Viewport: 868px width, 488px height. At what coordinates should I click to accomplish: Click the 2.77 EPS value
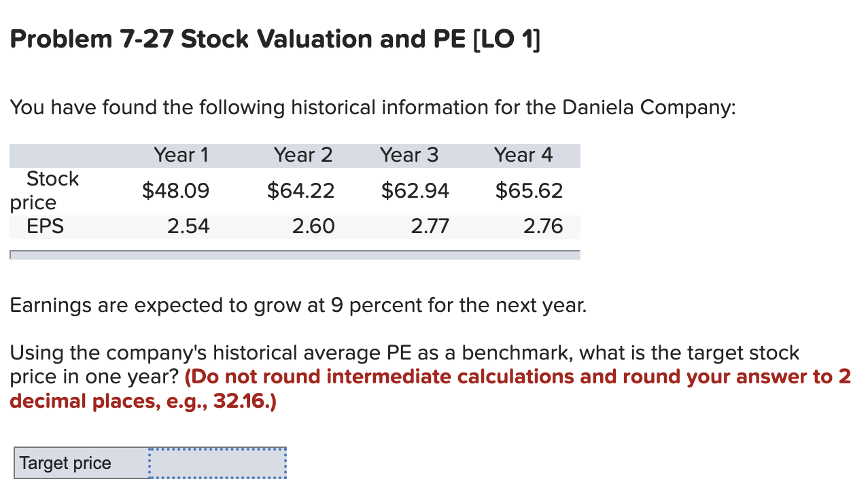[430, 226]
